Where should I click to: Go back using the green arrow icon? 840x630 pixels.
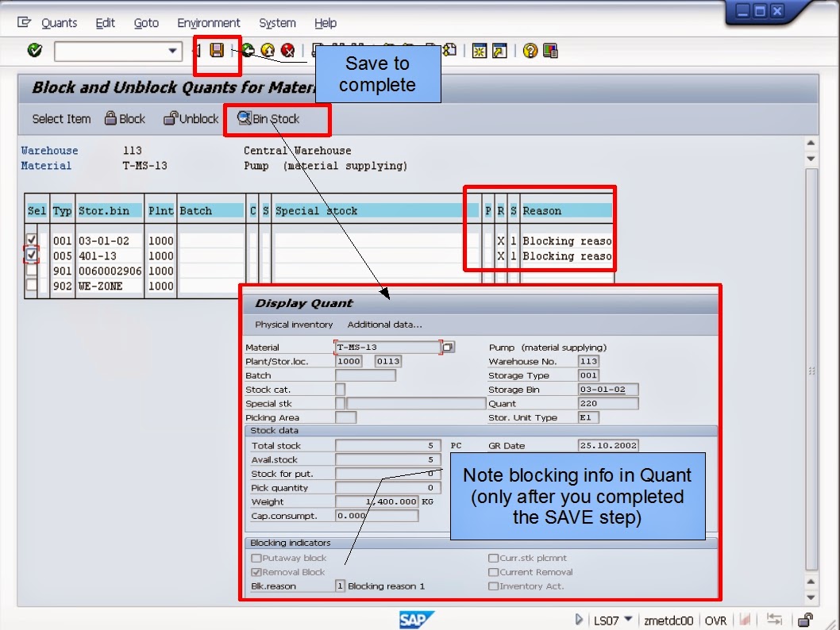[x=247, y=51]
